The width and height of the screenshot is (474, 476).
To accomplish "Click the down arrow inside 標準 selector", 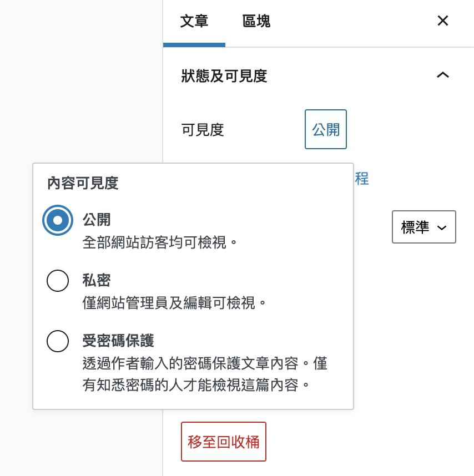I will [x=442, y=227].
